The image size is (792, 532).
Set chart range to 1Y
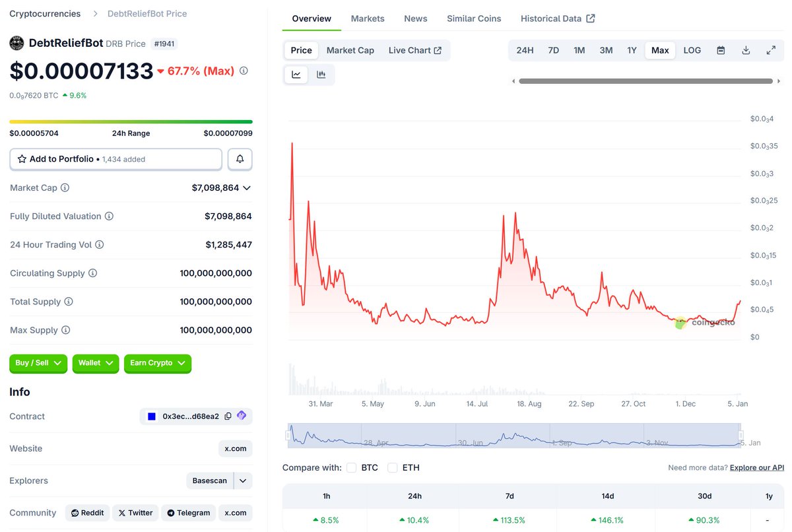632,50
